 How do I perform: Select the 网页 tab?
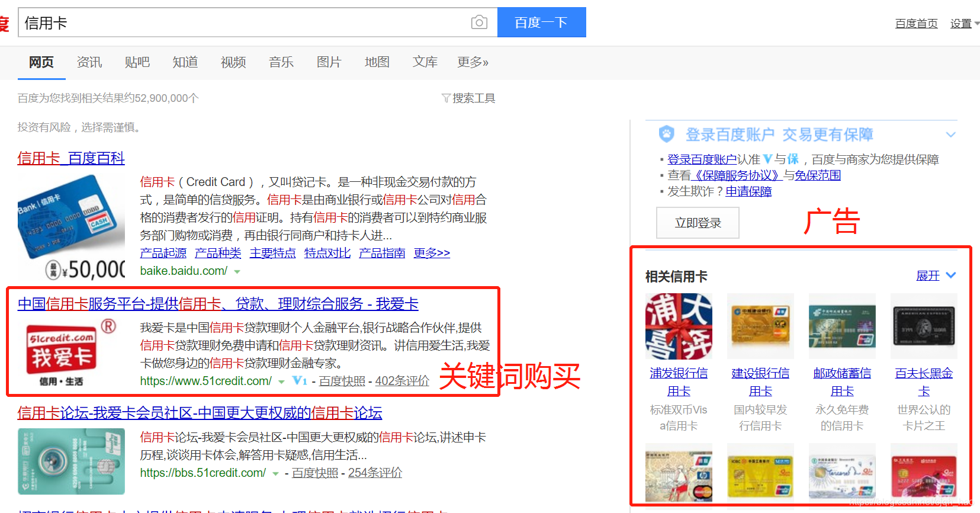coord(41,62)
